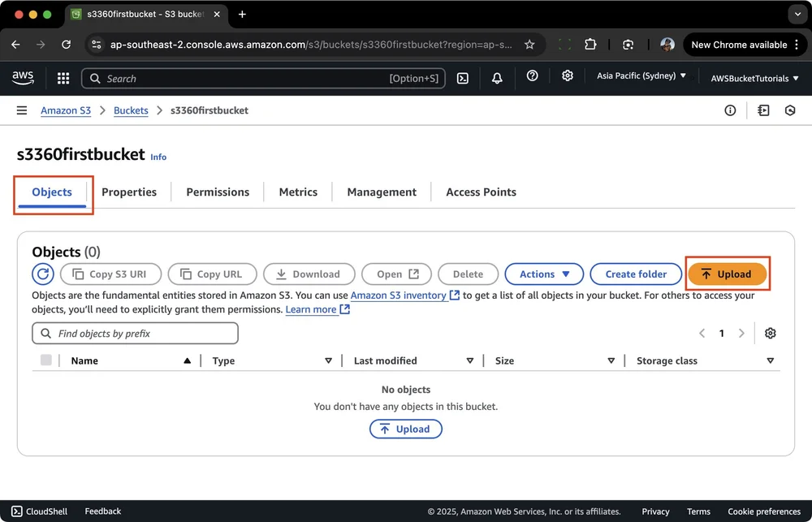Go to the next objects page

pos(741,333)
